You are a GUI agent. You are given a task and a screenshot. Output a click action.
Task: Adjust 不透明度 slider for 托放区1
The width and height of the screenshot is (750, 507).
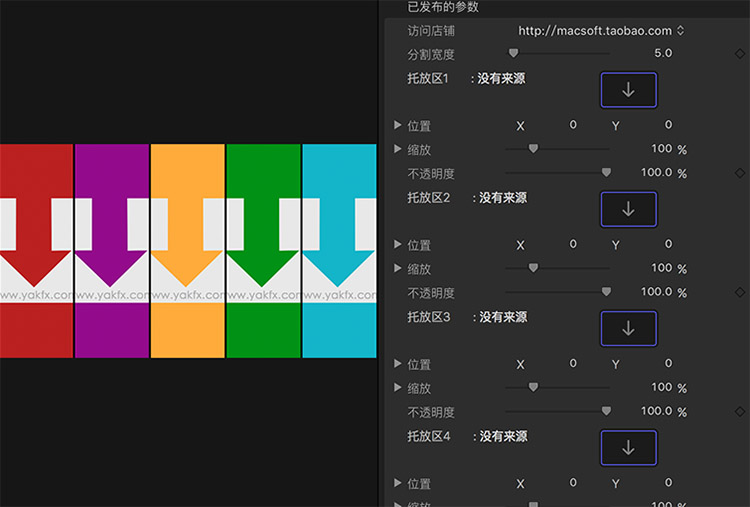(606, 172)
